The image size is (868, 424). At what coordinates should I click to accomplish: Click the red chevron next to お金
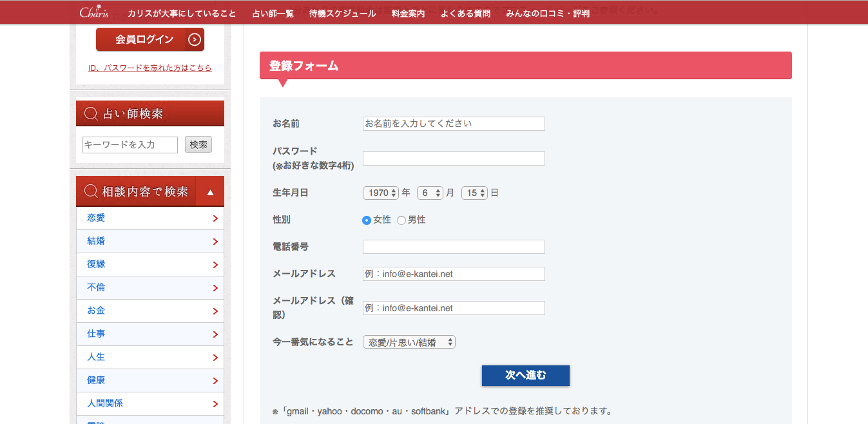point(215,311)
